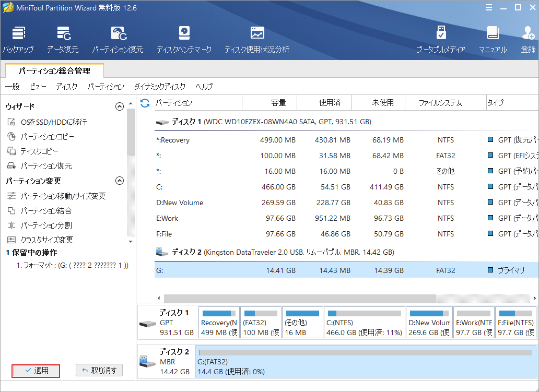Apply pending operations with the 適用 button
Screen dimensions: 539x392
(36, 371)
